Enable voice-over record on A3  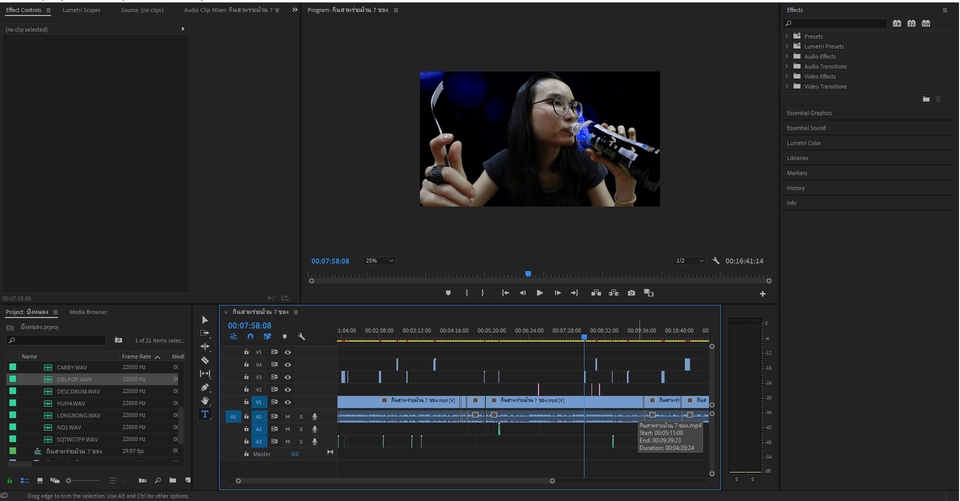(x=315, y=441)
